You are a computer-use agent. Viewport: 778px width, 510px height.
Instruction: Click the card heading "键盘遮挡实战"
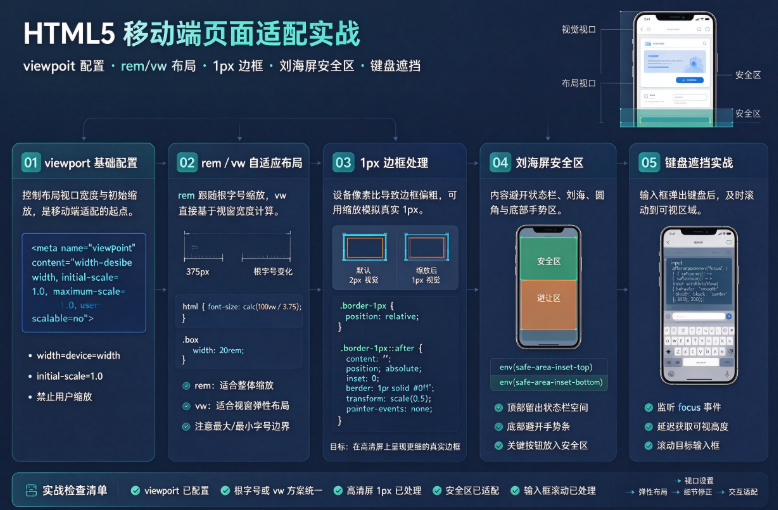699,163
